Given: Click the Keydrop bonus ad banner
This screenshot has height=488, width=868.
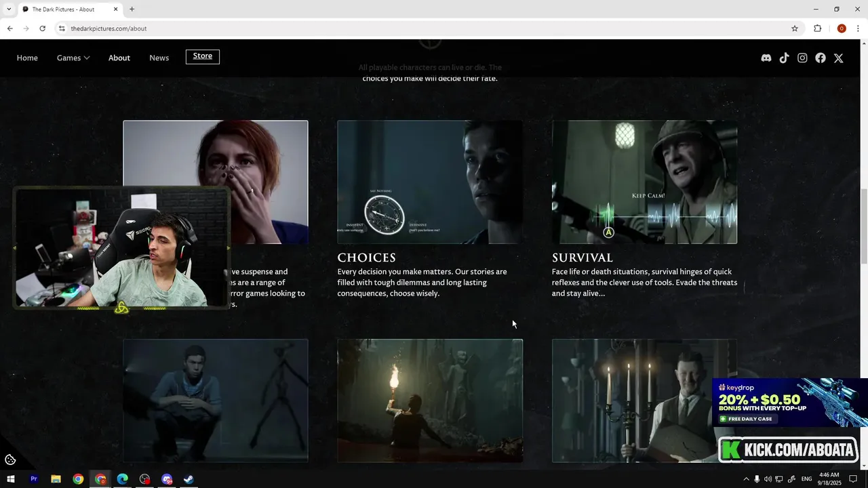Looking at the screenshot, I should coord(790,403).
